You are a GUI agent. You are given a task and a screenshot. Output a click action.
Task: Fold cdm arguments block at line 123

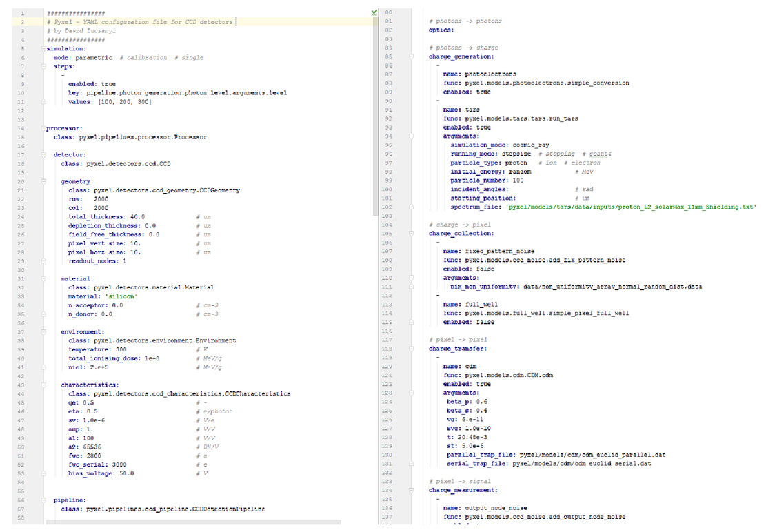(x=412, y=393)
